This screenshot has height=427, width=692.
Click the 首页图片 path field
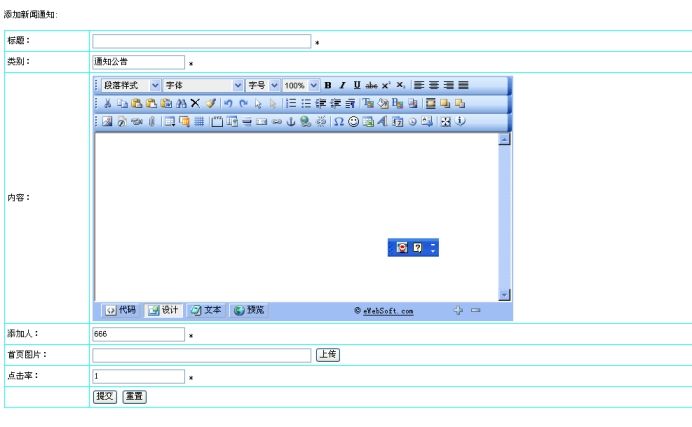click(201, 355)
